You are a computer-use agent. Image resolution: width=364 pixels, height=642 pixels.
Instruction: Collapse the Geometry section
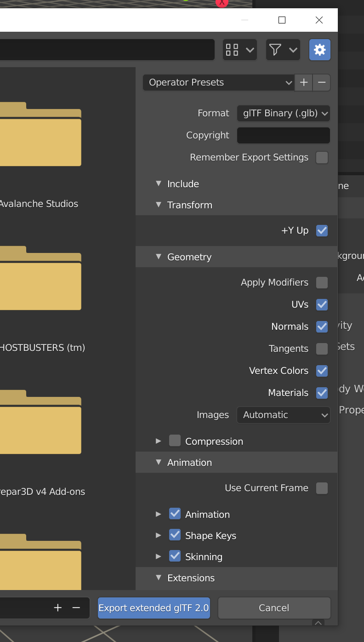[159, 257]
